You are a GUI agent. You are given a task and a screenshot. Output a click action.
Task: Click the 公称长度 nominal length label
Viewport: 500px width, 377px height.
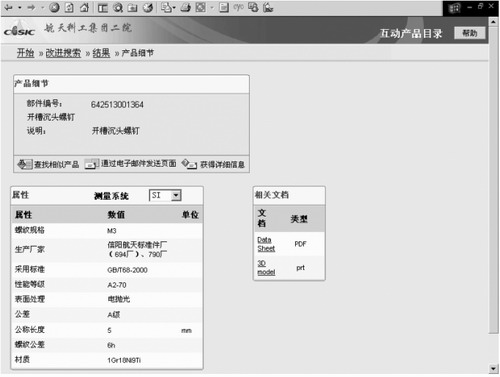30,330
